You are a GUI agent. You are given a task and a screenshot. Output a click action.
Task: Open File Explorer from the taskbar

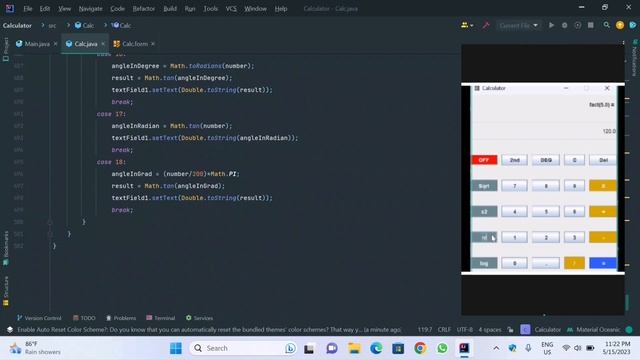[x=354, y=348]
